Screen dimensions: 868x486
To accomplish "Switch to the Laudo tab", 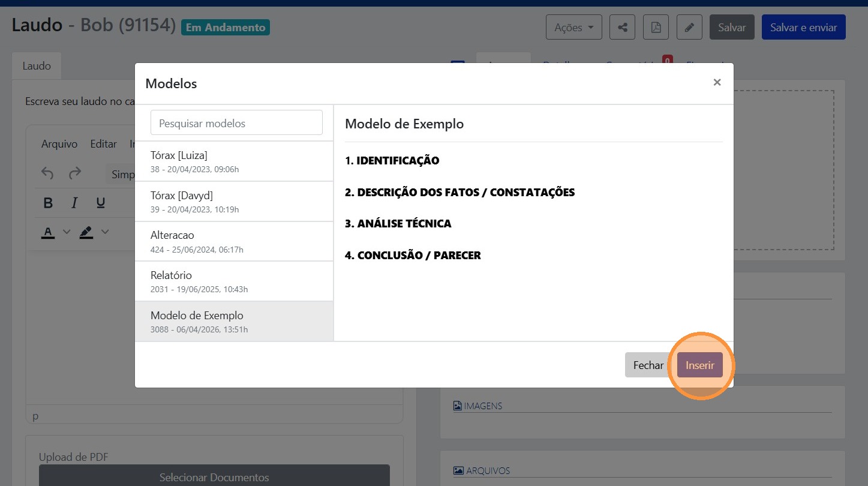I will tap(36, 66).
